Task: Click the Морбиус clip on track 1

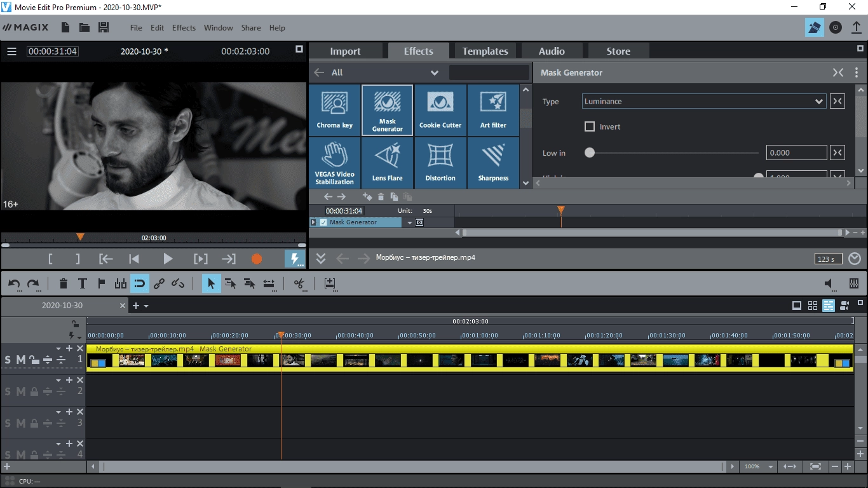Action: pos(470,358)
